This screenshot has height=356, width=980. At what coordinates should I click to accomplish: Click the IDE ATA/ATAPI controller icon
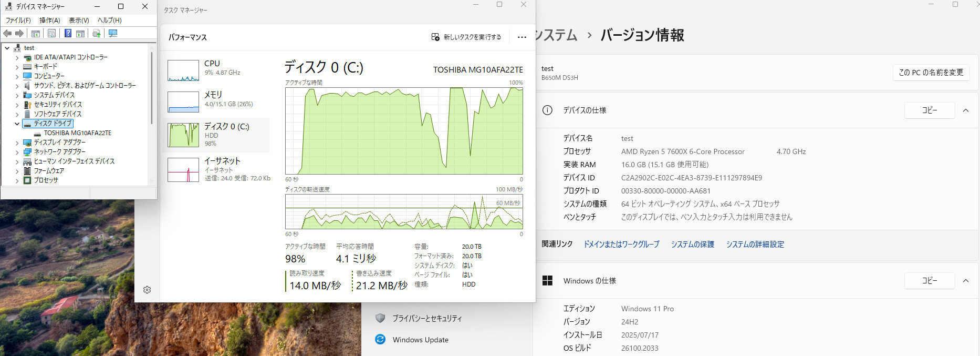(27, 57)
